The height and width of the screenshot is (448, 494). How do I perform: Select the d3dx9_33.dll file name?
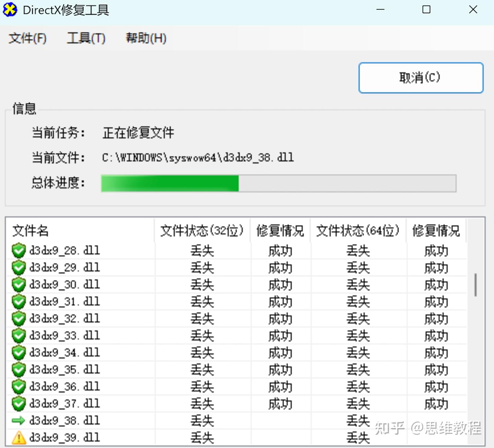pyautogui.click(x=65, y=336)
